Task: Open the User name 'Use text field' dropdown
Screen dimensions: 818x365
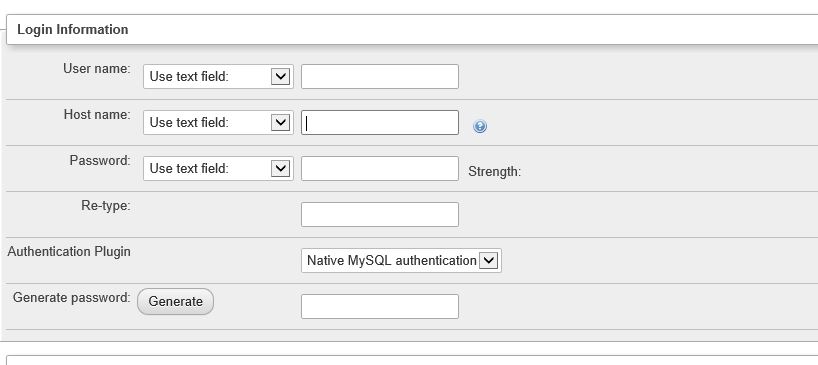Action: click(x=218, y=77)
